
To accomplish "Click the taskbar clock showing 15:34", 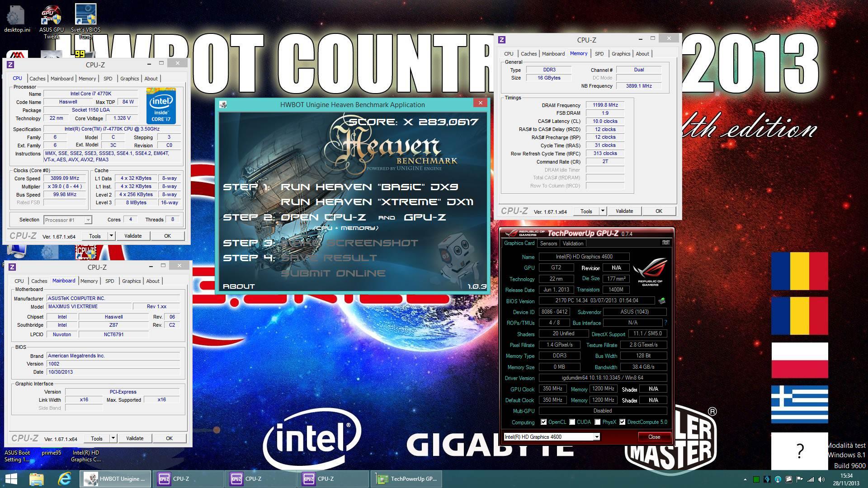I will point(846,479).
